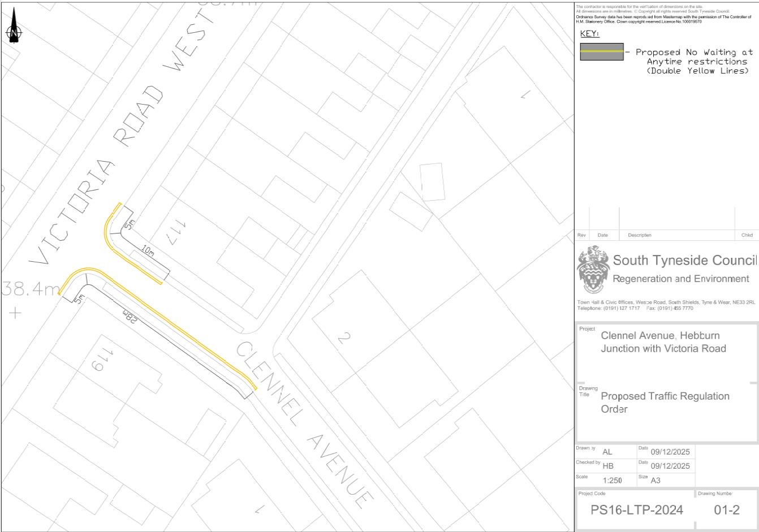This screenshot has width=759, height=532.
Task: Click the 28m dimension label
Action: 131,317
